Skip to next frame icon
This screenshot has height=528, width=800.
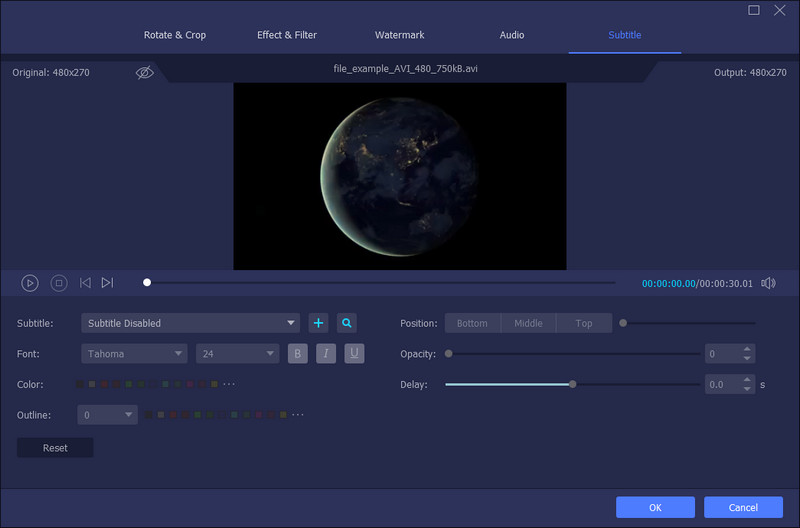[107, 283]
